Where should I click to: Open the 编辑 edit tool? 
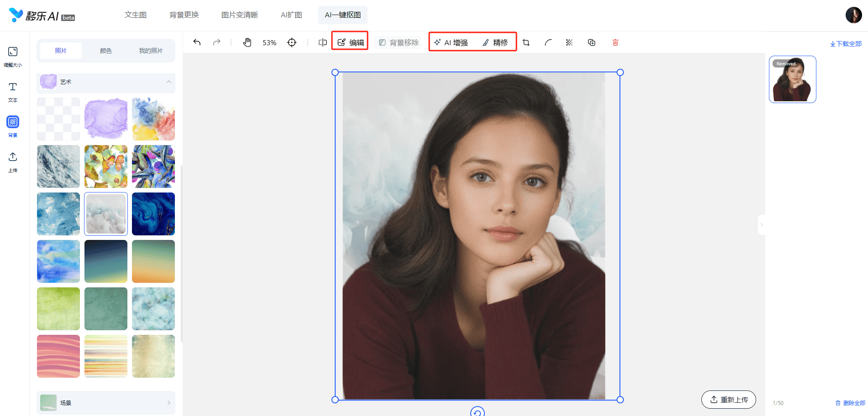(351, 42)
